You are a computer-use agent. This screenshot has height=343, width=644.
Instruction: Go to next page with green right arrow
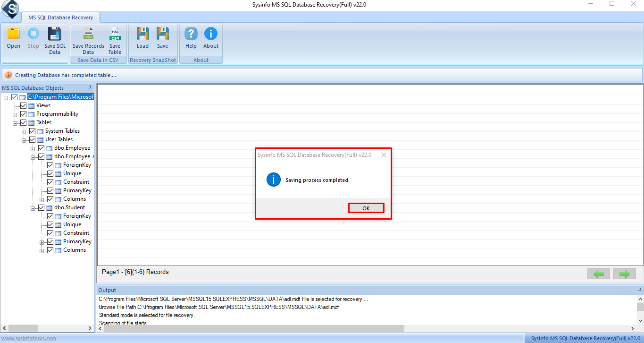(x=625, y=274)
